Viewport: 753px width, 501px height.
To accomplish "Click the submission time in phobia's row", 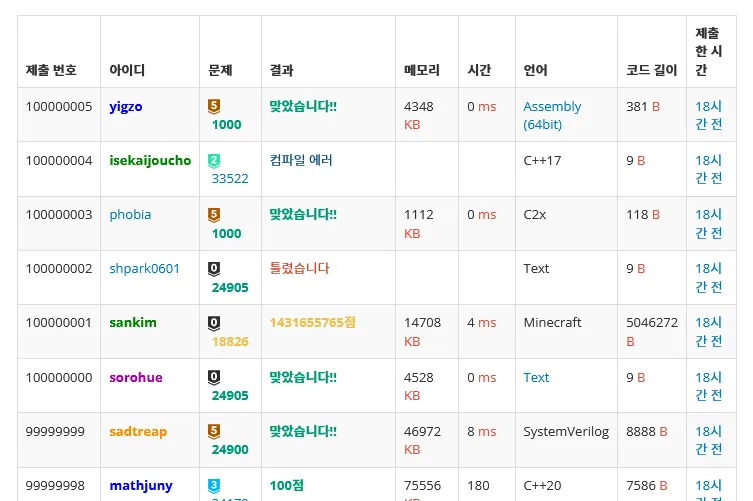I will 708,224.
